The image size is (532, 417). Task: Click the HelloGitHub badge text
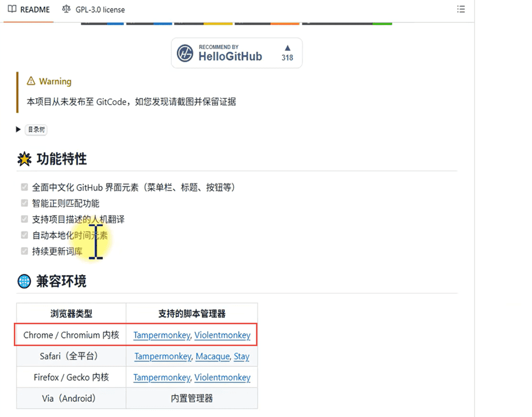tap(230, 56)
